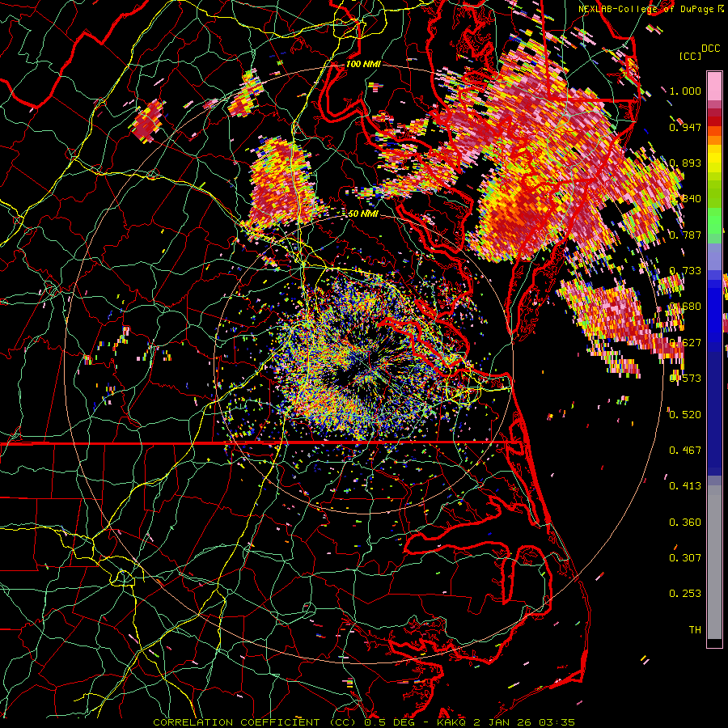The height and width of the screenshot is (728, 728).
Task: Click the 50 NMI range ring label
Action: tap(362, 214)
